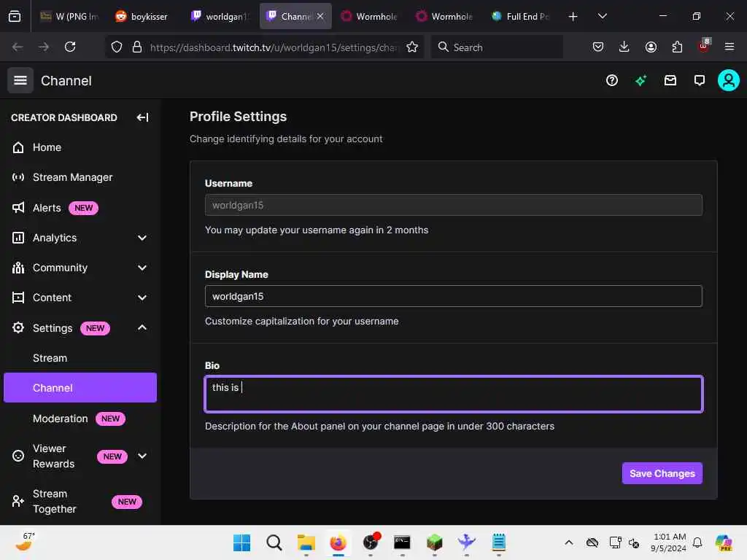
Task: Click the Content clip icon
Action: click(x=18, y=297)
